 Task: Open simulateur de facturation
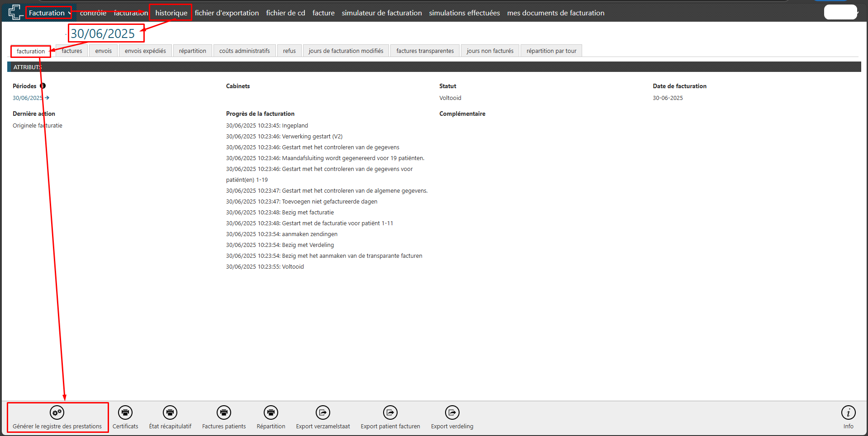[x=382, y=13]
